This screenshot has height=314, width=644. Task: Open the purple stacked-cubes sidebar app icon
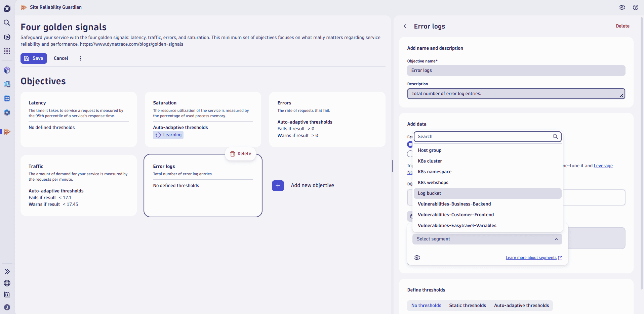click(x=7, y=70)
